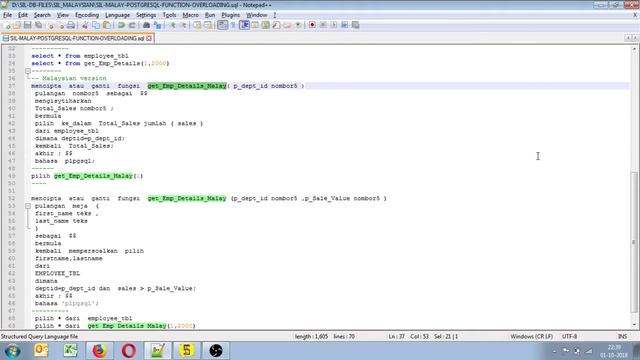Zoom out using toolbar icon

click(x=184, y=25)
